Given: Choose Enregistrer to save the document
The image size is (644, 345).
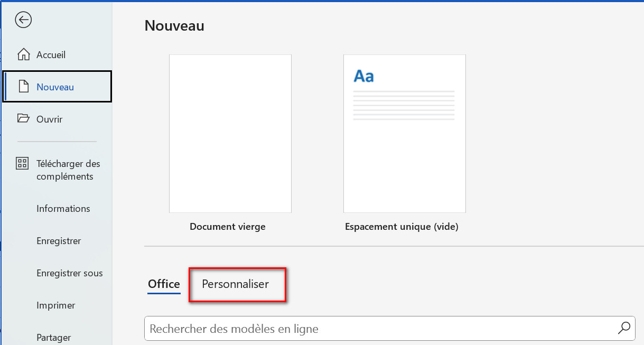Looking at the screenshot, I should (x=59, y=241).
